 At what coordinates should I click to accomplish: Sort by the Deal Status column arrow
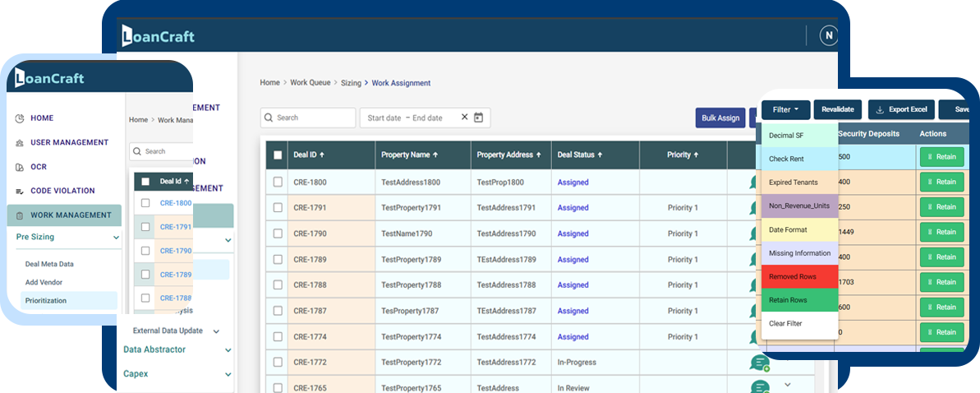(601, 155)
